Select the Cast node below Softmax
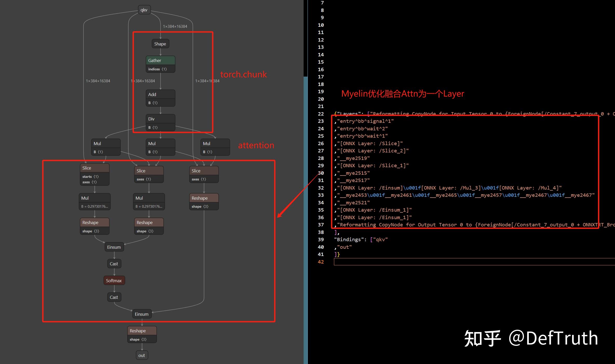The height and width of the screenshot is (364, 615). pos(114,297)
